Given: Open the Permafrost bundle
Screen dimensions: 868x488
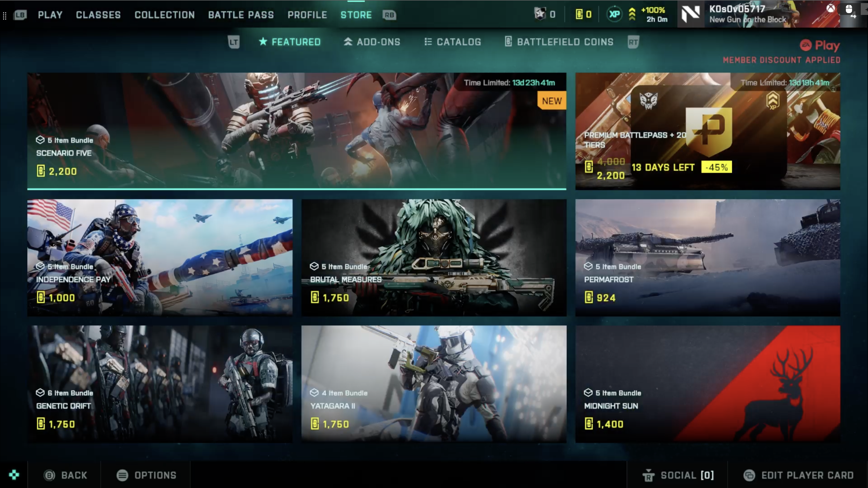Looking at the screenshot, I should (x=708, y=258).
